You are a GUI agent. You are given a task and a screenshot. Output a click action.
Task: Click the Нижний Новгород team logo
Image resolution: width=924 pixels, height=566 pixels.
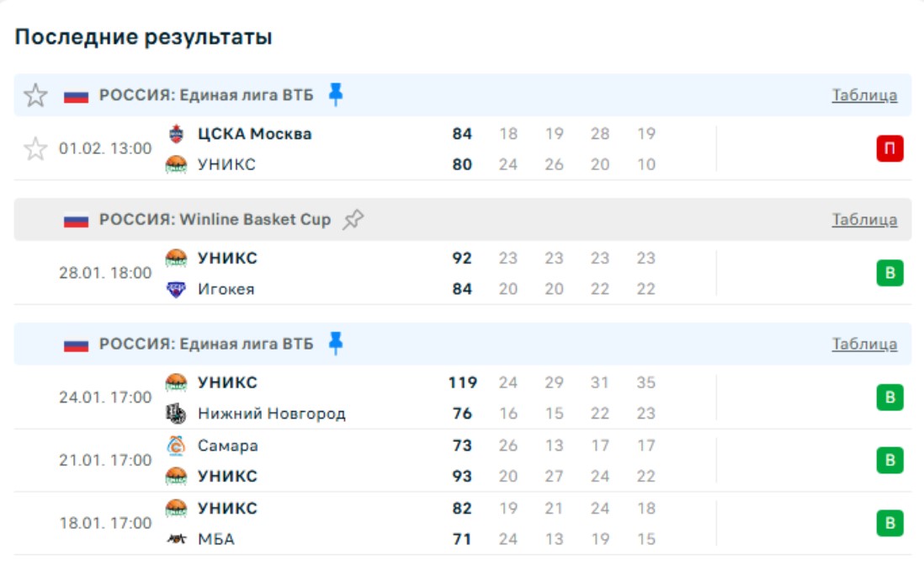[x=176, y=414]
